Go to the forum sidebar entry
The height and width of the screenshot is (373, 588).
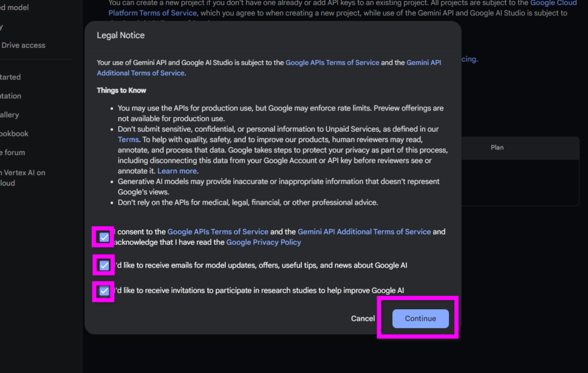(x=13, y=153)
